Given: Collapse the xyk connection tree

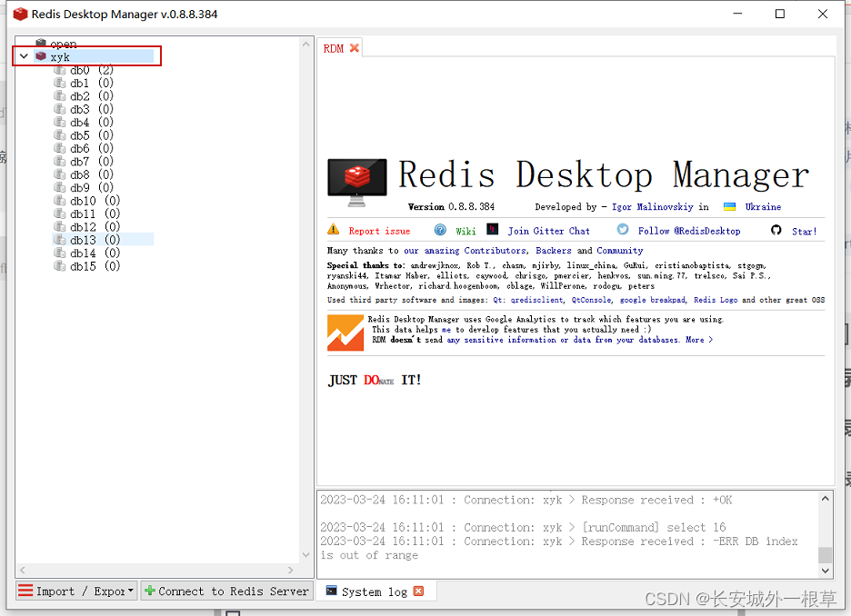Looking at the screenshot, I should pos(24,55).
